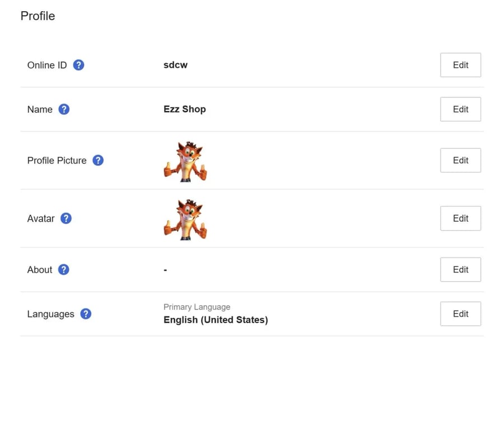Click English (United States) primary language
504x435 pixels.
click(216, 320)
